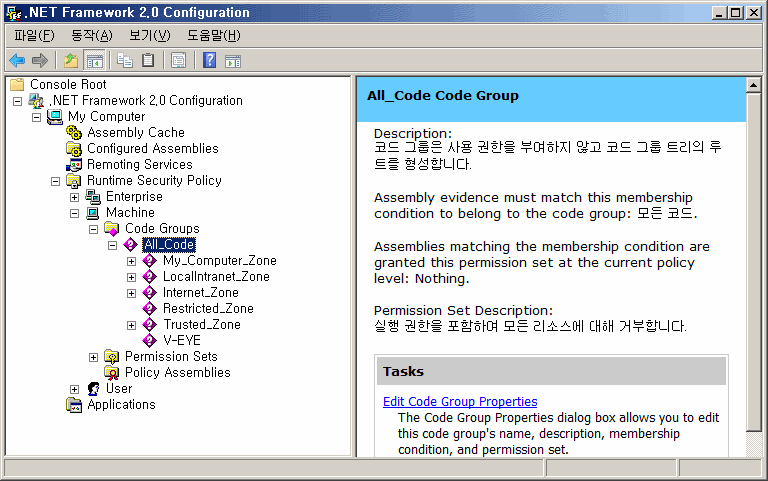Collapse the Machine node
This screenshot has height=481, width=768.
click(x=74, y=214)
